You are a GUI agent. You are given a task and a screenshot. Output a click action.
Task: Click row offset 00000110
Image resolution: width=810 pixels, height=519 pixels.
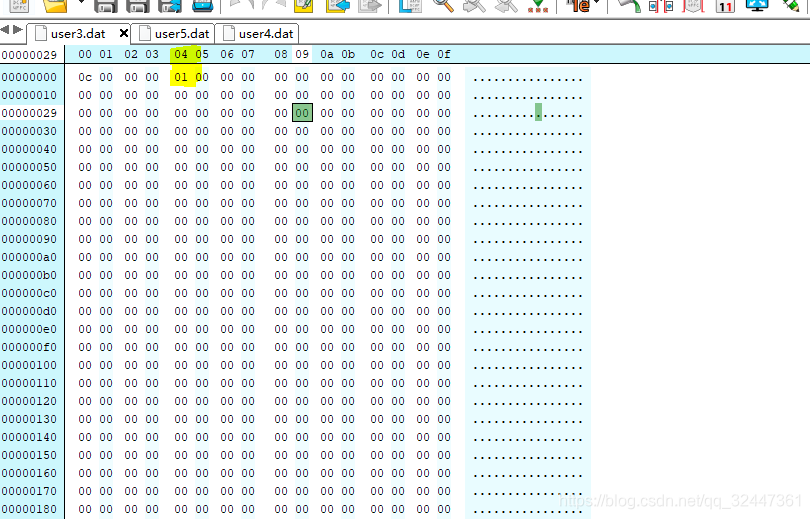(29, 383)
